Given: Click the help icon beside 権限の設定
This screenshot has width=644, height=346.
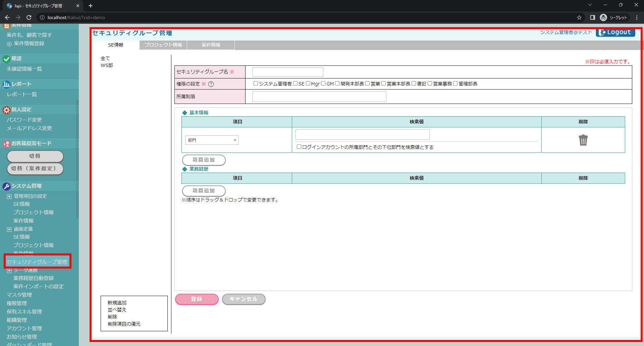Looking at the screenshot, I should pyautogui.click(x=211, y=84).
